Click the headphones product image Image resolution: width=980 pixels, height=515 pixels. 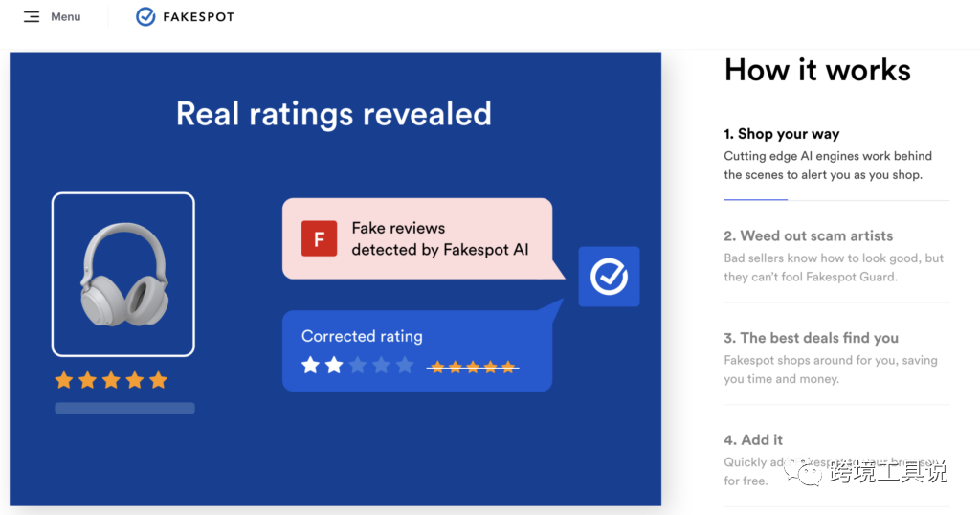click(122, 274)
